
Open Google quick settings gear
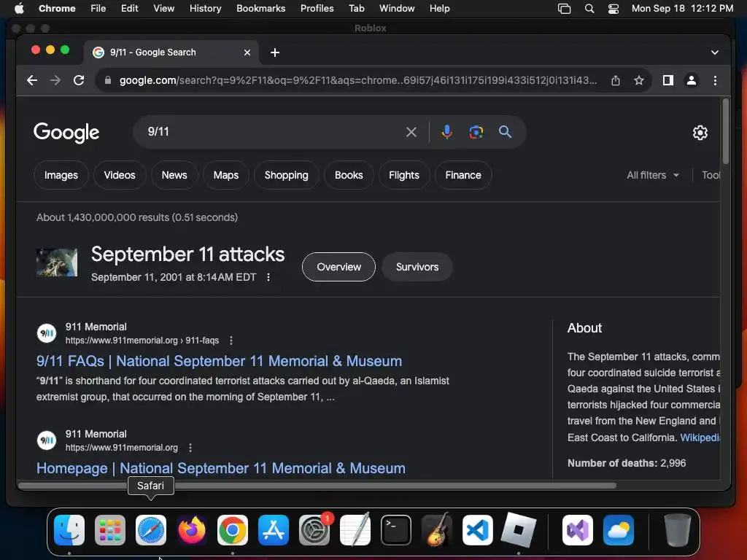700,133
